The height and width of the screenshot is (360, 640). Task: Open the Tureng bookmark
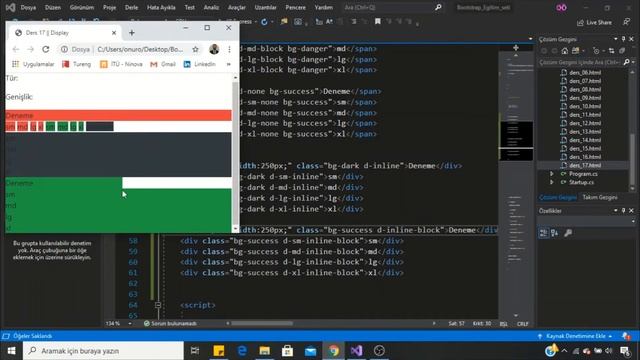click(x=76, y=64)
